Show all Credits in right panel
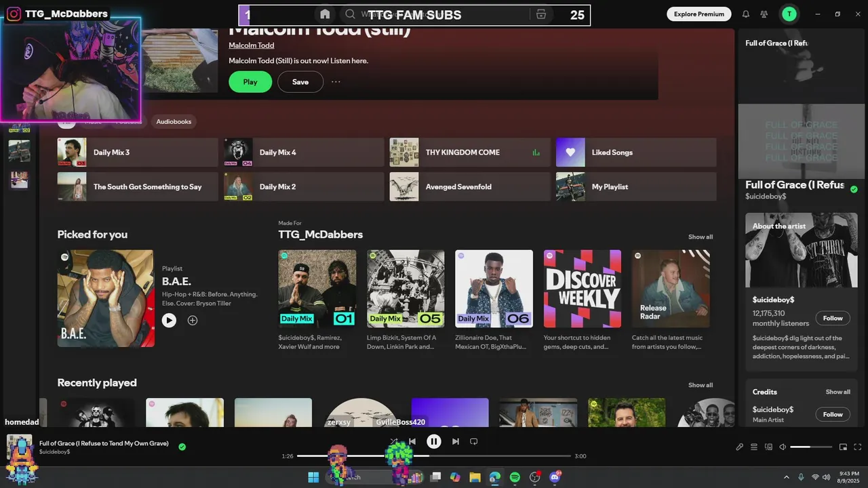Screen dimensions: 868x488 tap(837, 392)
